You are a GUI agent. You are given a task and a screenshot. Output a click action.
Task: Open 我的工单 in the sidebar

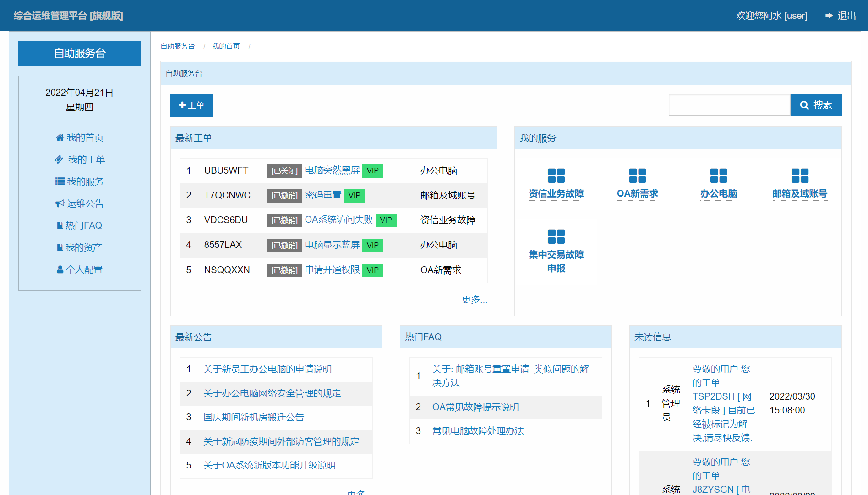[x=86, y=159]
